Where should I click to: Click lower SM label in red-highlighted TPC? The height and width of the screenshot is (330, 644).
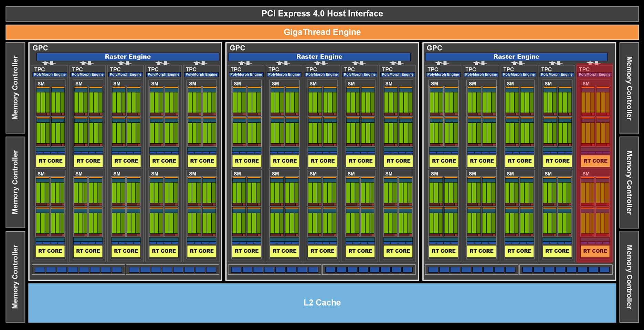[586, 174]
